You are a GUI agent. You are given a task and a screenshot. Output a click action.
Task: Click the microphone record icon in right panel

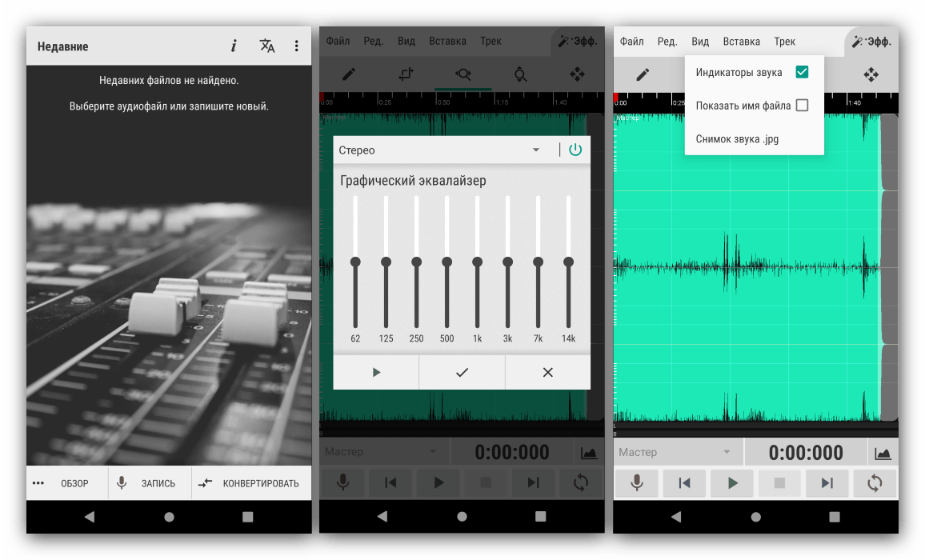pyautogui.click(x=637, y=482)
